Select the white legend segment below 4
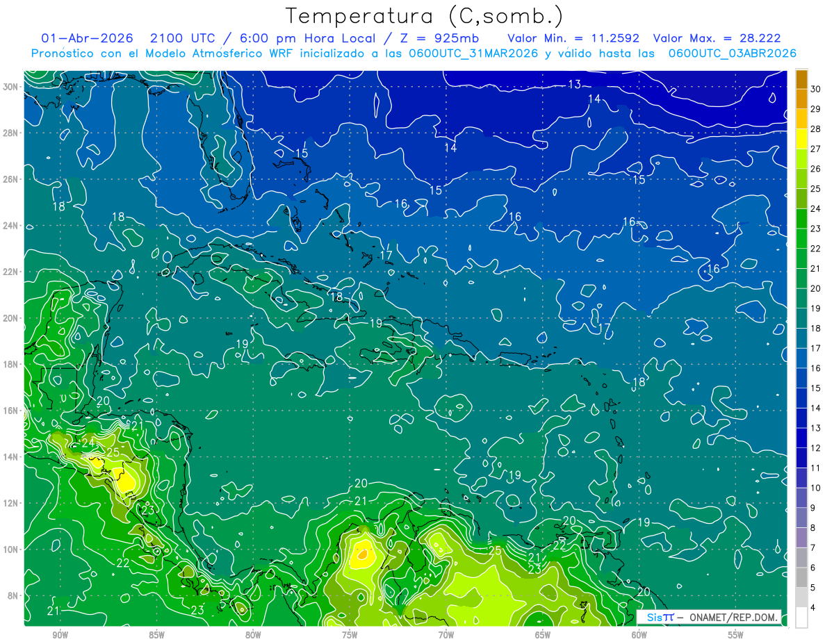The image size is (834, 644). 801,618
